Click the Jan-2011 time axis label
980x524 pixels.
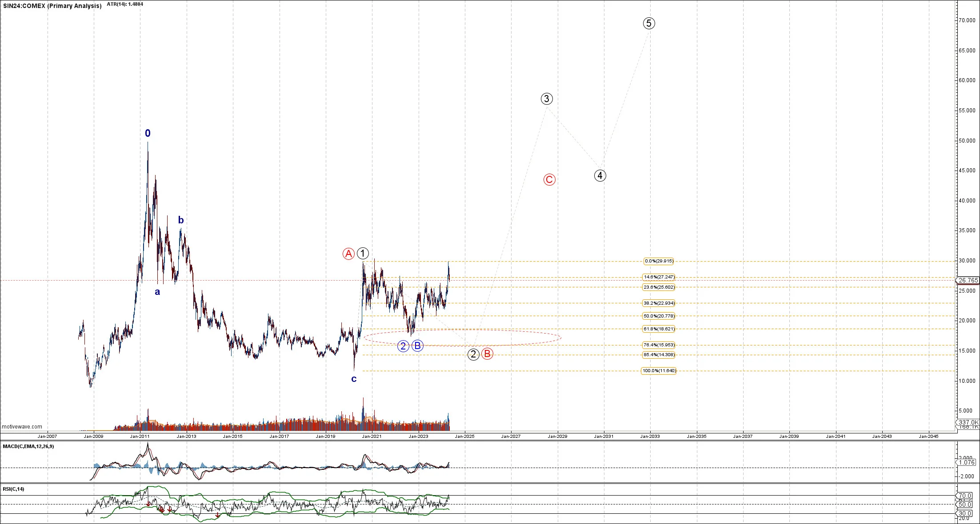(x=140, y=436)
